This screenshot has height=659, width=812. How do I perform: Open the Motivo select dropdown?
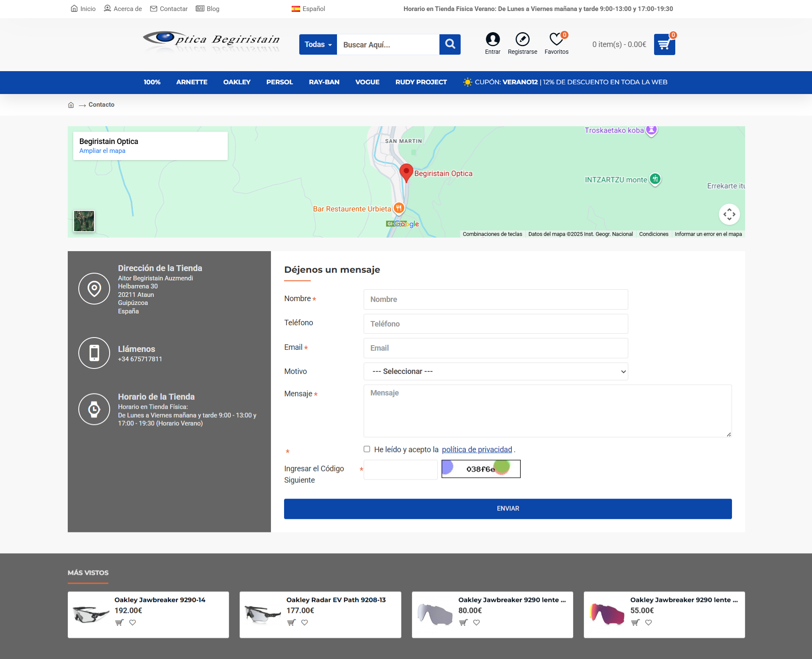tap(495, 371)
